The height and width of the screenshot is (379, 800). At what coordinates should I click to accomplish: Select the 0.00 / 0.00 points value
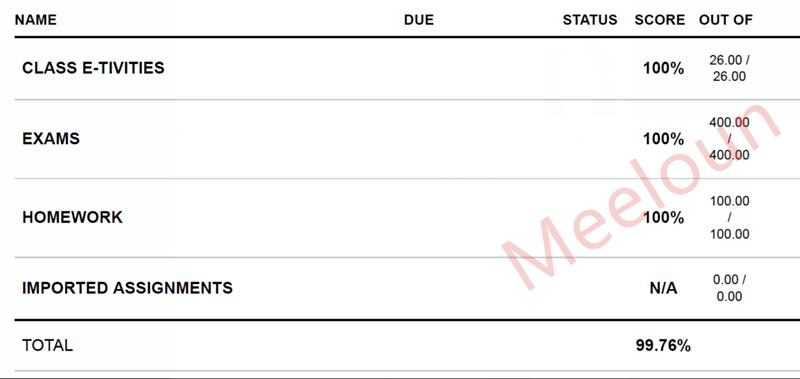(x=730, y=288)
